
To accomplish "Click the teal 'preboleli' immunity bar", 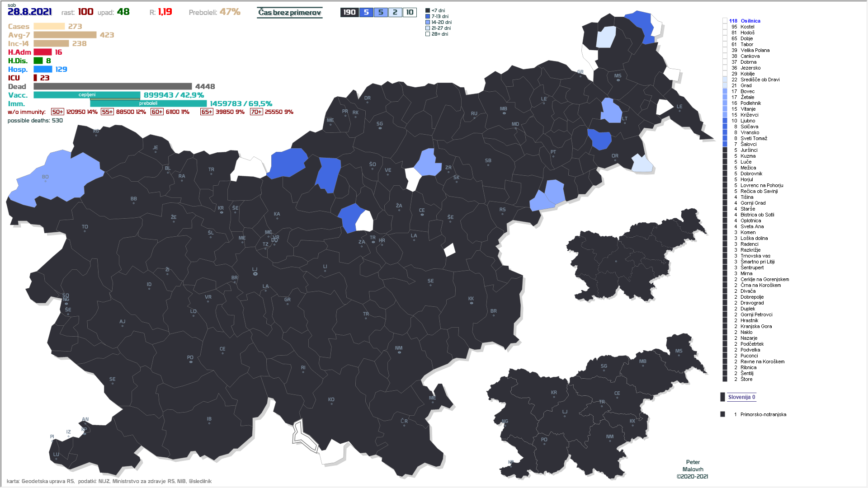I will point(148,103).
